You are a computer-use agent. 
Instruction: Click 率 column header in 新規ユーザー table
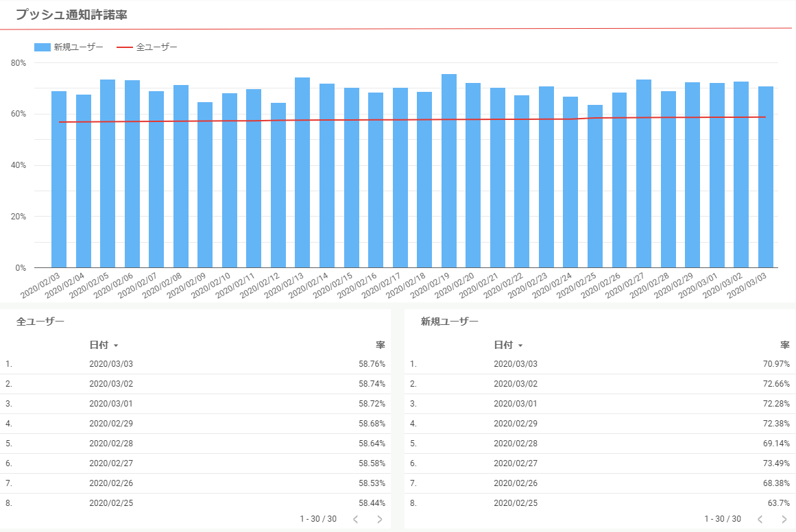[785, 346]
